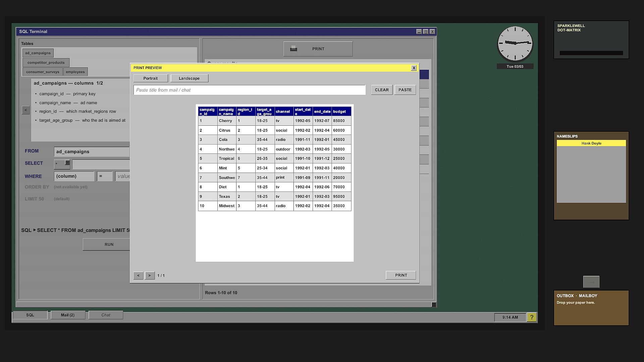Show previous columns page with < arrow
Image resolution: width=644 pixels, height=362 pixels.
click(x=25, y=110)
